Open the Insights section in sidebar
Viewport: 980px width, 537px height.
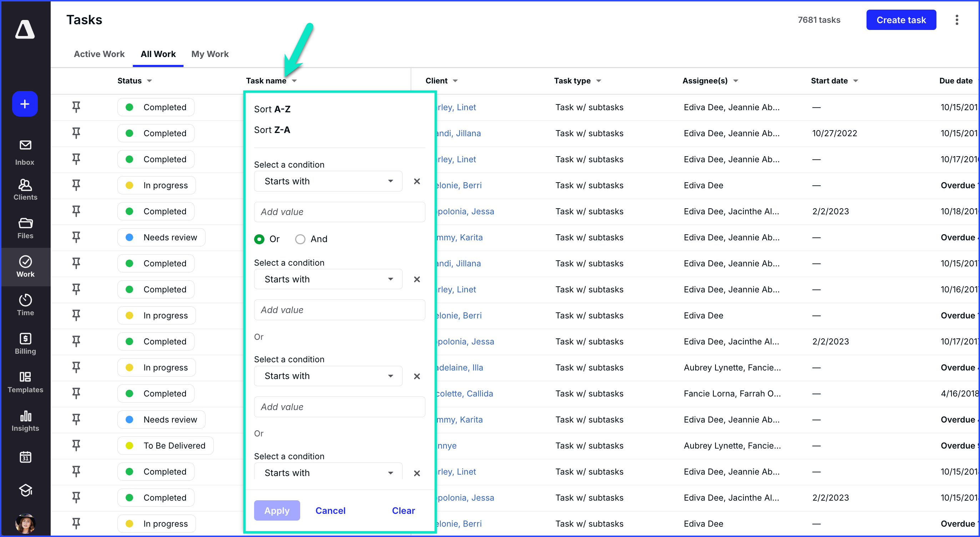tap(25, 421)
